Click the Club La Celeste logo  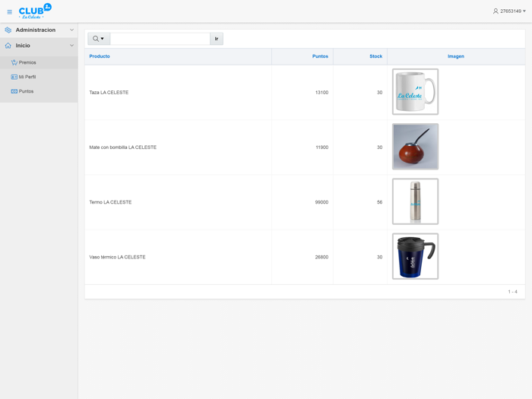[x=35, y=11]
